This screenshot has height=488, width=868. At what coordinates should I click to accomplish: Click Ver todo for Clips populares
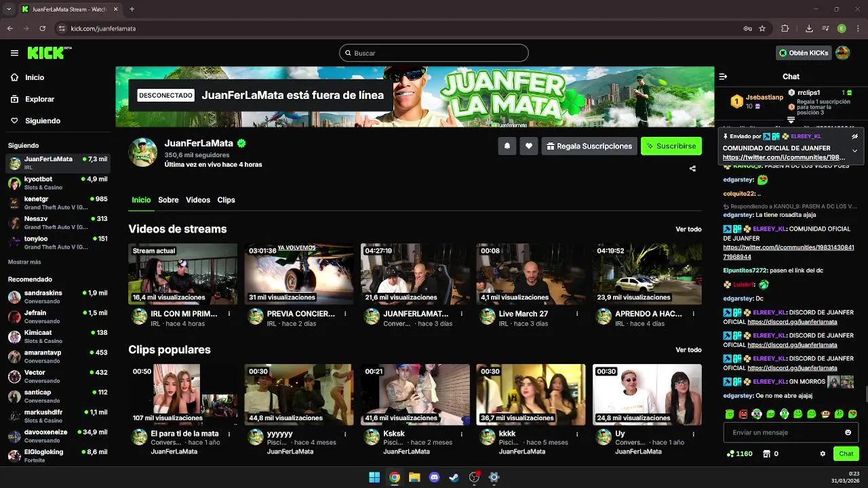688,350
